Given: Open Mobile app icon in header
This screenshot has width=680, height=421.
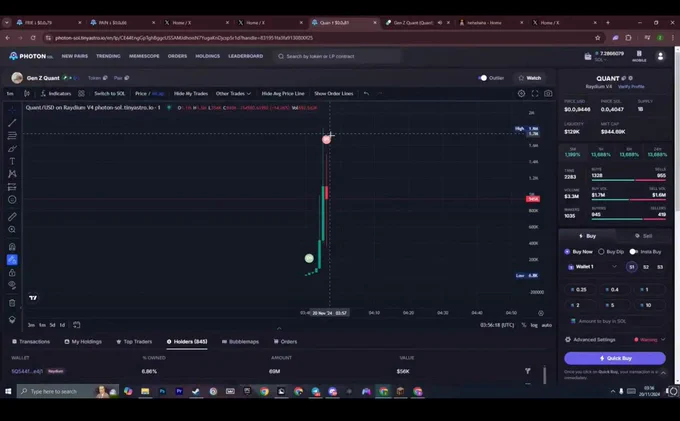Looking at the screenshot, I should 639,56.
